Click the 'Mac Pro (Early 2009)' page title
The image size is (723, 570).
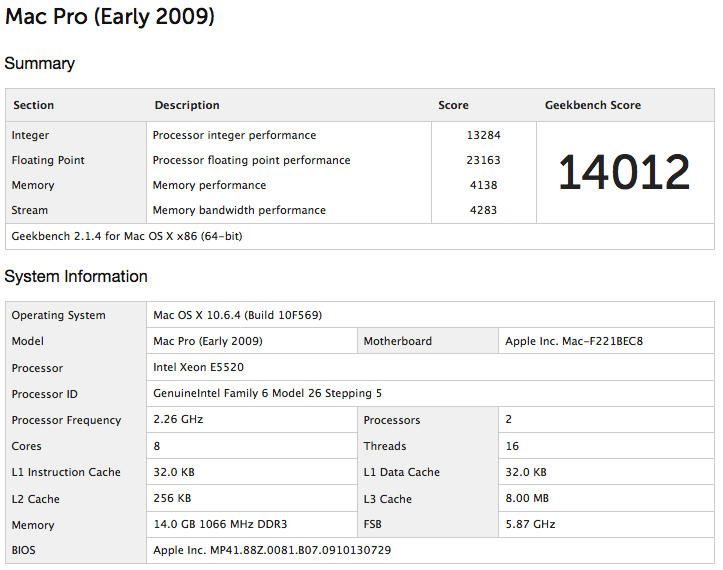[110, 17]
